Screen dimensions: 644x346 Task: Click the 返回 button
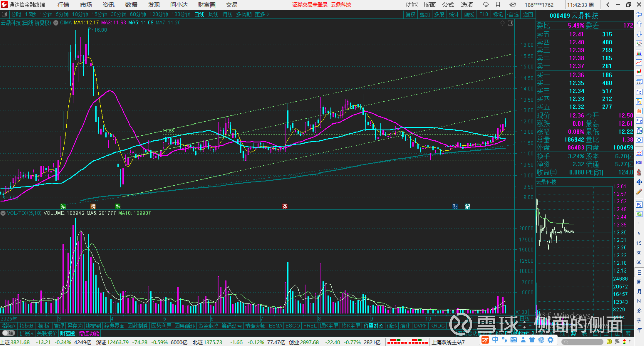coord(528,14)
